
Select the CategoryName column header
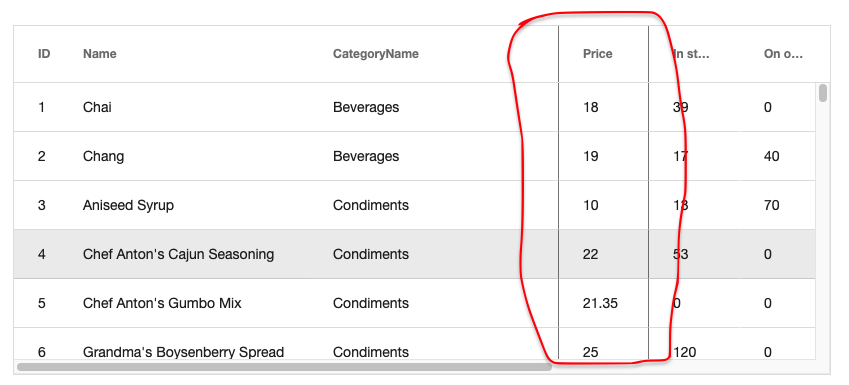pos(376,54)
